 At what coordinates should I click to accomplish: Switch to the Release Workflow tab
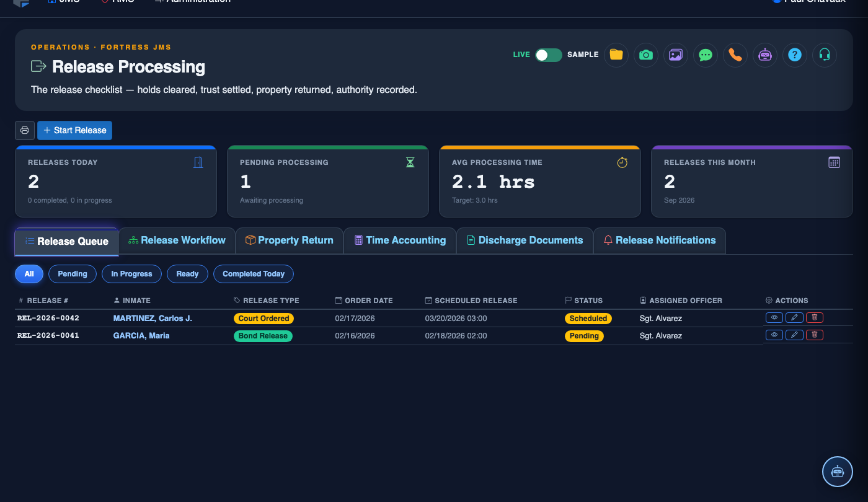(x=177, y=240)
